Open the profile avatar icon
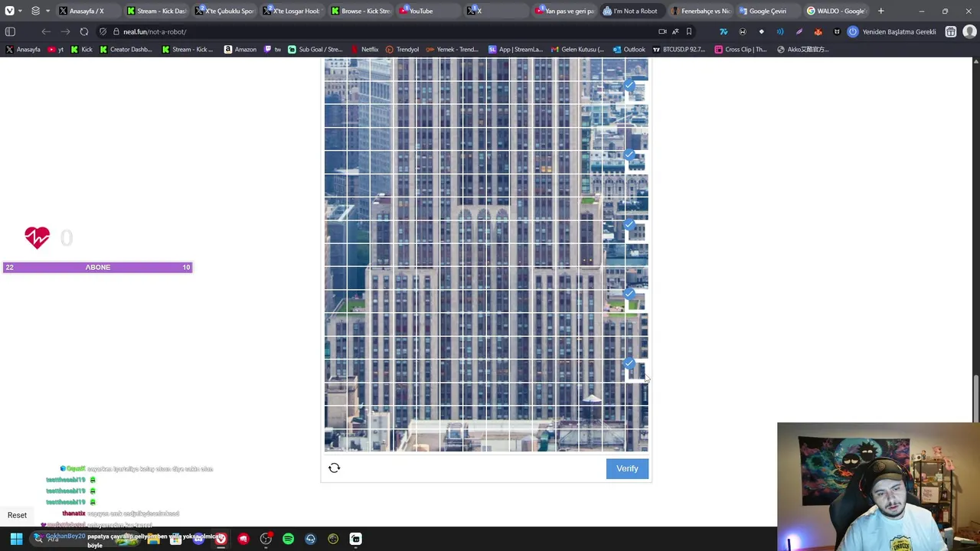Viewport: 980px width, 551px height. click(x=969, y=31)
